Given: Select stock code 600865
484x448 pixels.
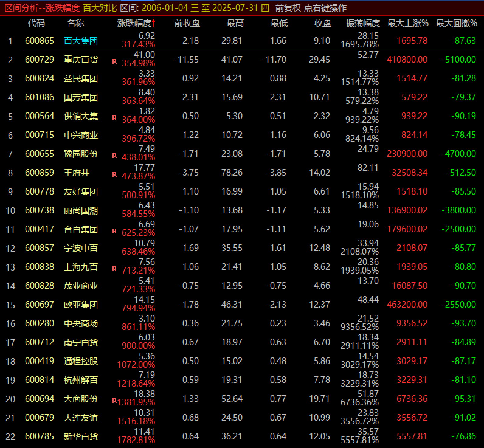Looking at the screenshot, I should (x=40, y=41).
